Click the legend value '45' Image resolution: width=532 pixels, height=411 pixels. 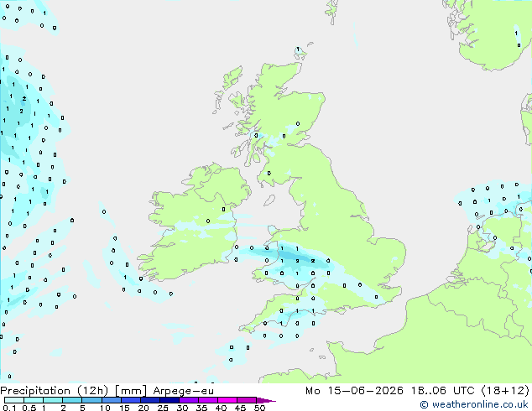click(240, 408)
